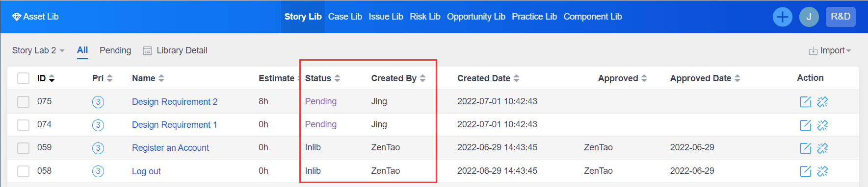Expand the Story Lab 2 dropdown
The width and height of the screenshot is (868, 187).
(x=38, y=50)
